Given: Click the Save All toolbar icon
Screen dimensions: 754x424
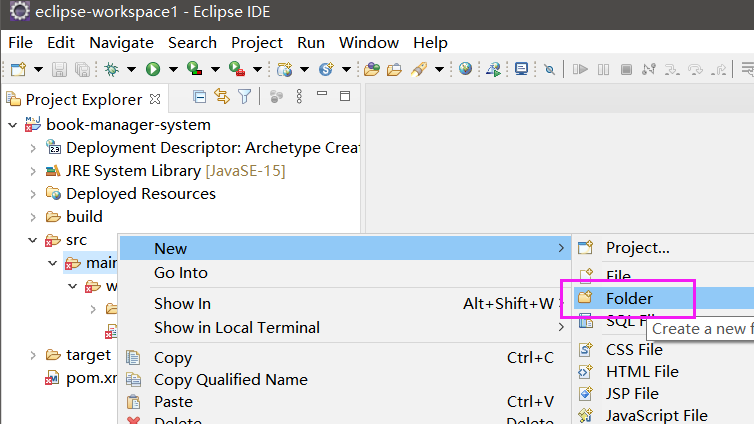Looking at the screenshot, I should [83, 70].
